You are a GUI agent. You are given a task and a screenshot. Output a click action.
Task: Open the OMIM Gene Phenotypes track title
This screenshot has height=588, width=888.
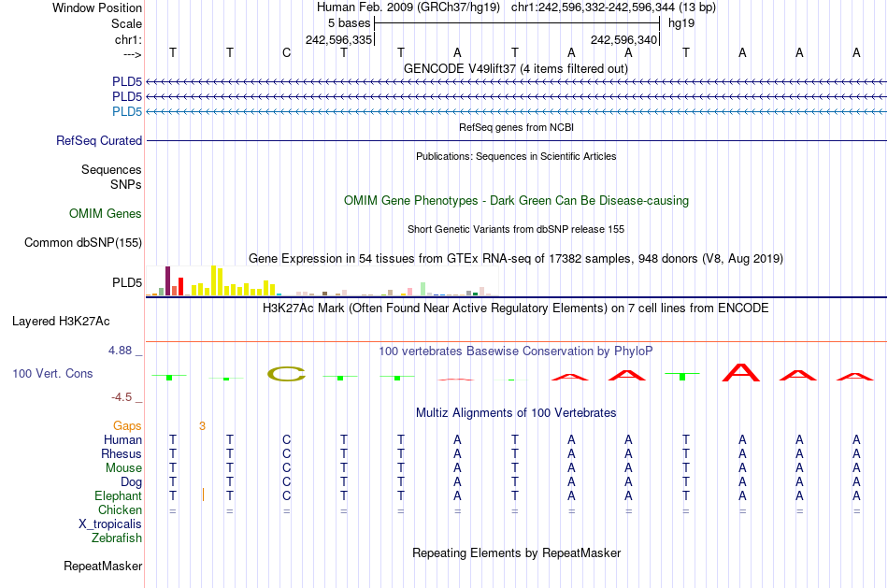pyautogui.click(x=516, y=201)
